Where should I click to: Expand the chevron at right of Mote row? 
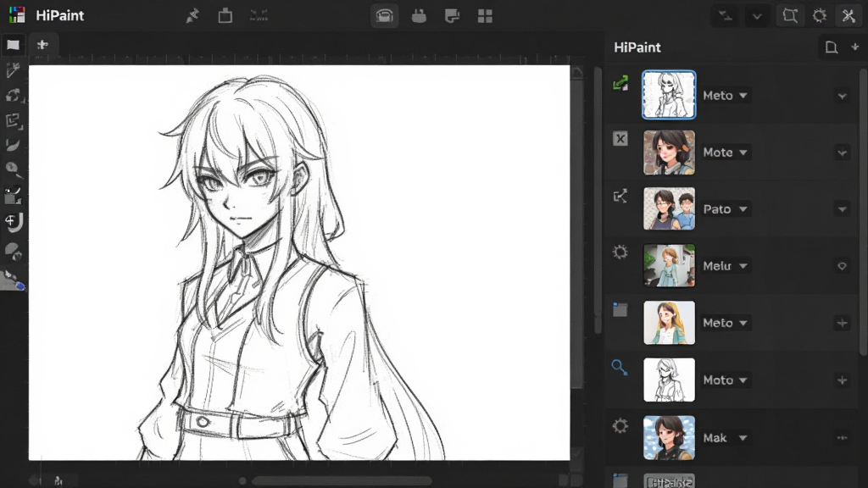(842, 152)
